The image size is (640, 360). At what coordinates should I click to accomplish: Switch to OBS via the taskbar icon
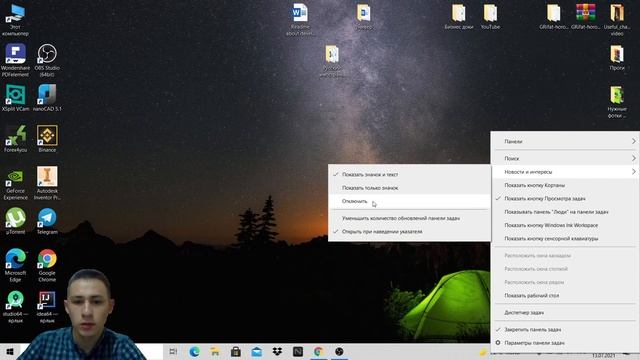click(339, 351)
